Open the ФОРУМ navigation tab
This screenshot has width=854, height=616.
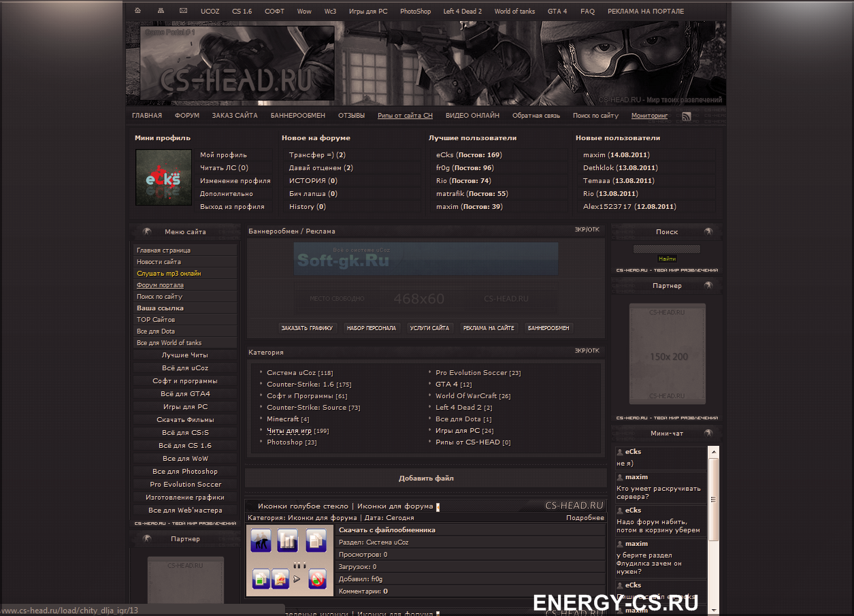187,116
